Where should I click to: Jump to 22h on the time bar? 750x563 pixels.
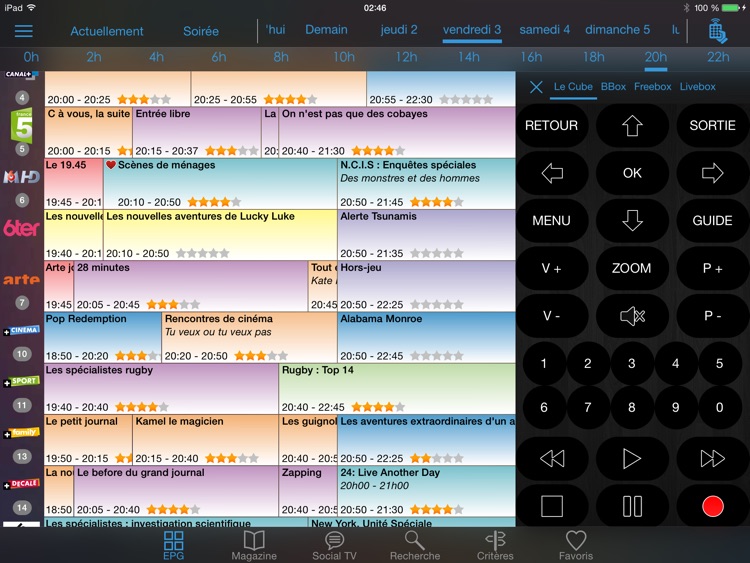[718, 57]
